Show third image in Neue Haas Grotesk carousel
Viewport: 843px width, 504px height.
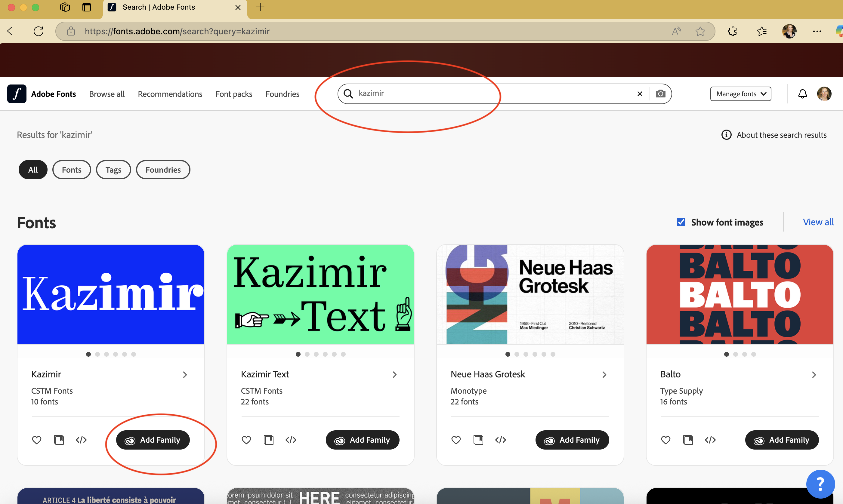(526, 354)
